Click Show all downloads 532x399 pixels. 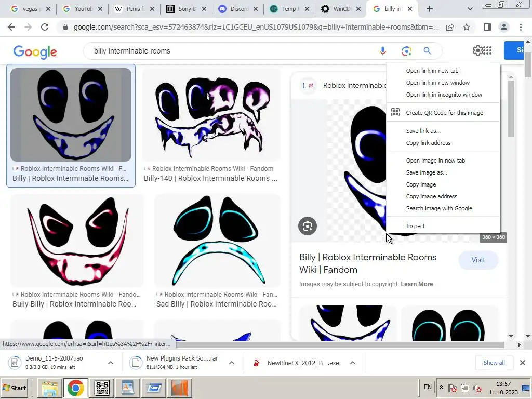(494, 363)
